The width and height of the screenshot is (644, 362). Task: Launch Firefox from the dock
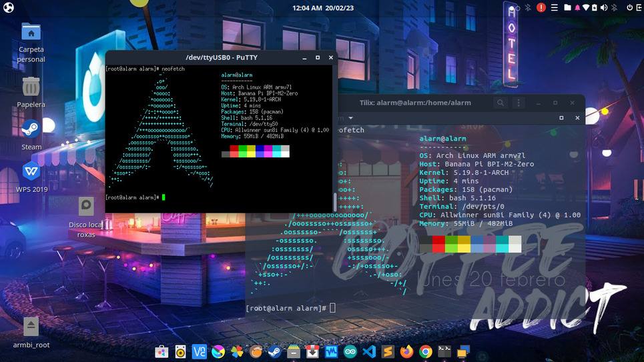pyautogui.click(x=406, y=352)
